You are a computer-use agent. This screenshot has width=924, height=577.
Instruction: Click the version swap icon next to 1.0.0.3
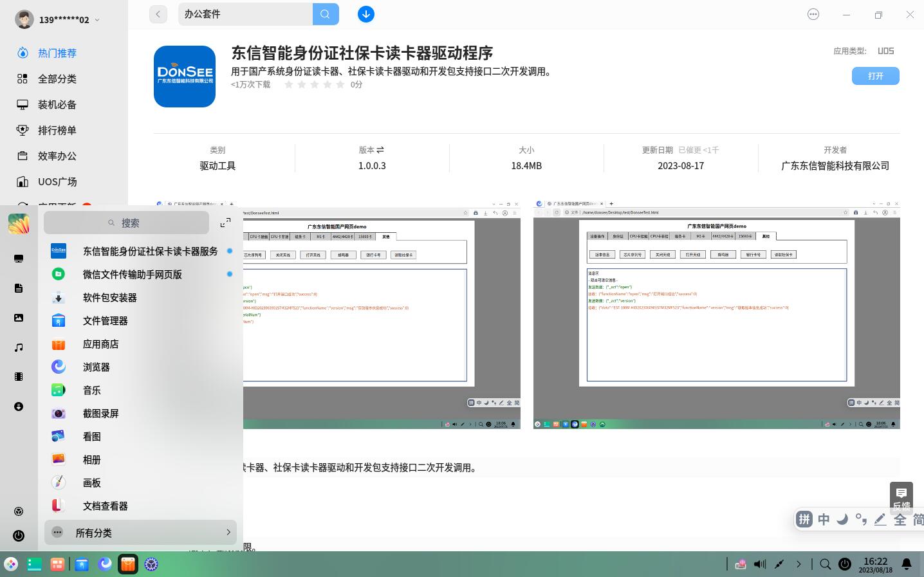click(381, 149)
